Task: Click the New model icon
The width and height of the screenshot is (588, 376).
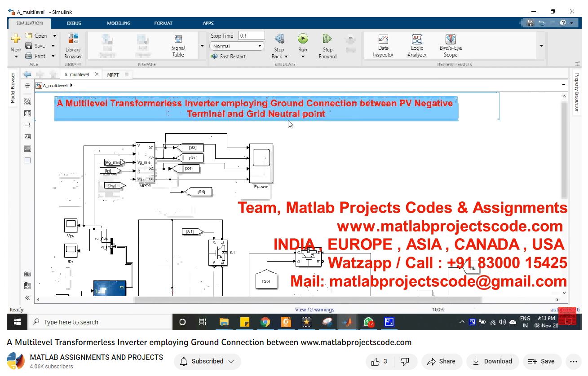Action: (16, 39)
